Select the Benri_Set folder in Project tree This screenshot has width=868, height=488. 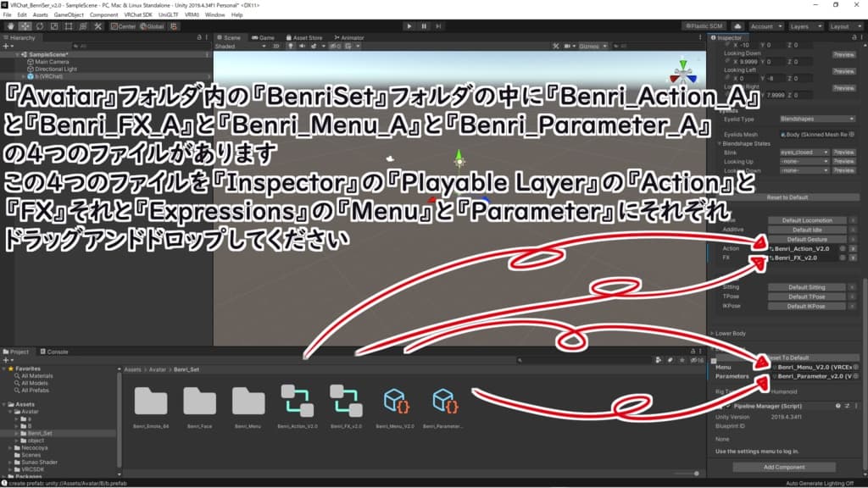(x=40, y=433)
